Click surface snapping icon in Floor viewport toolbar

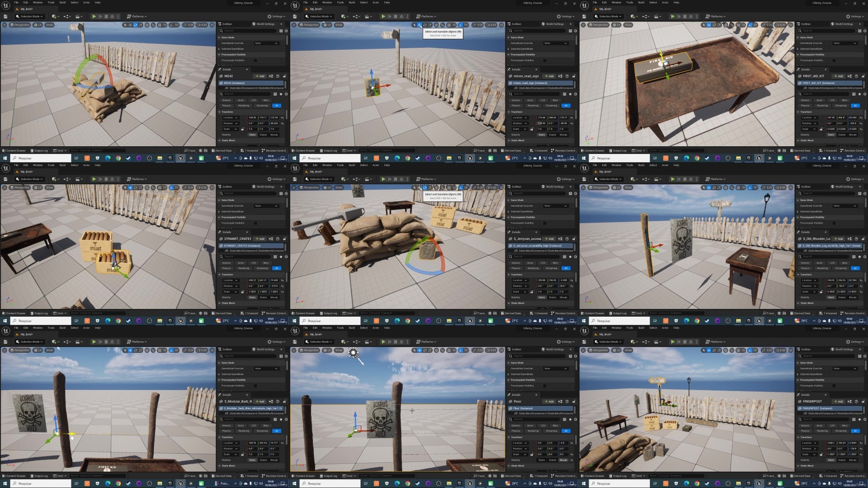443,350
